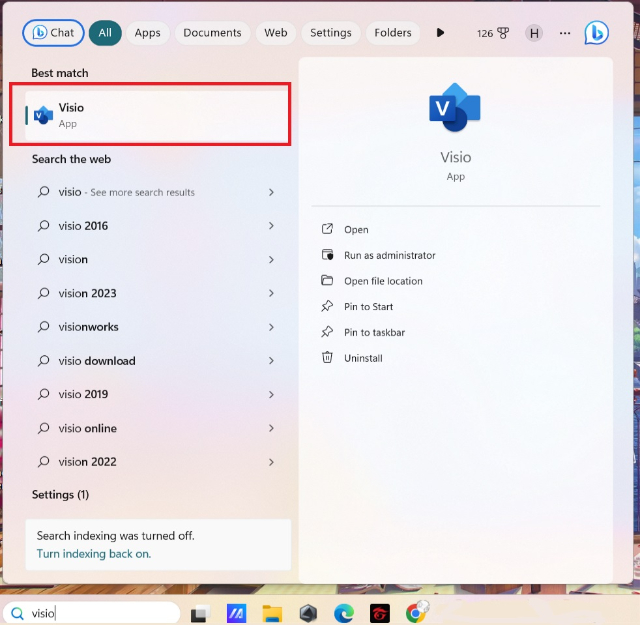
Task: Pin Visio to taskbar
Action: pos(374,332)
